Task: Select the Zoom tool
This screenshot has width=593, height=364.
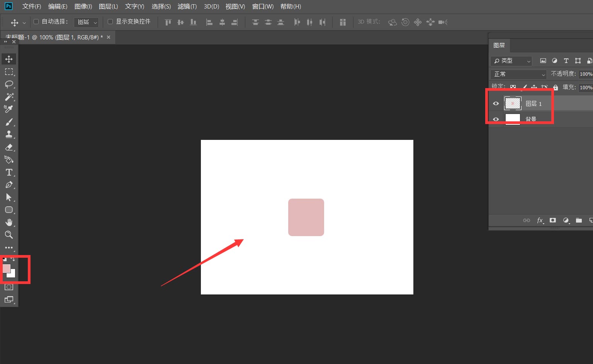Action: [x=9, y=235]
